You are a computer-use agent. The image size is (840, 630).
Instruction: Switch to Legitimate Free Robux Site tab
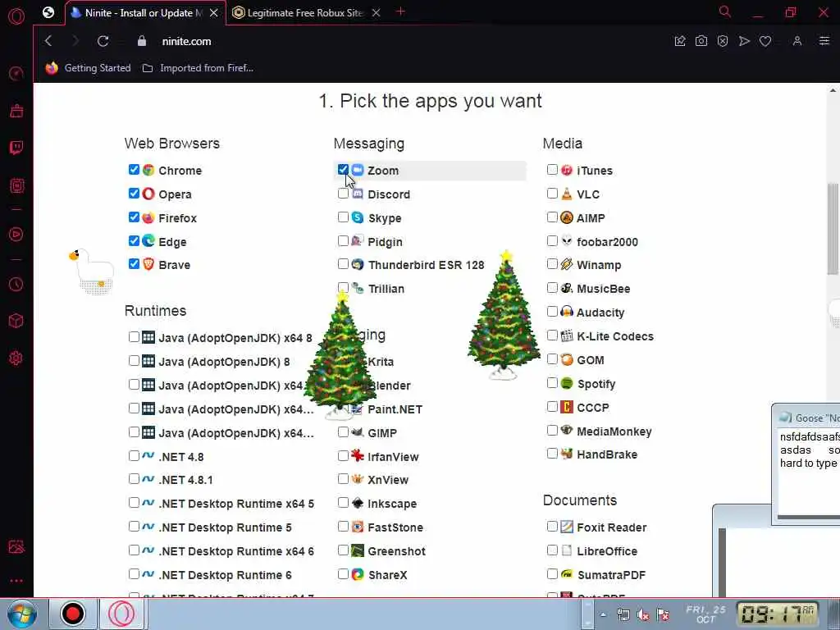[x=305, y=13]
